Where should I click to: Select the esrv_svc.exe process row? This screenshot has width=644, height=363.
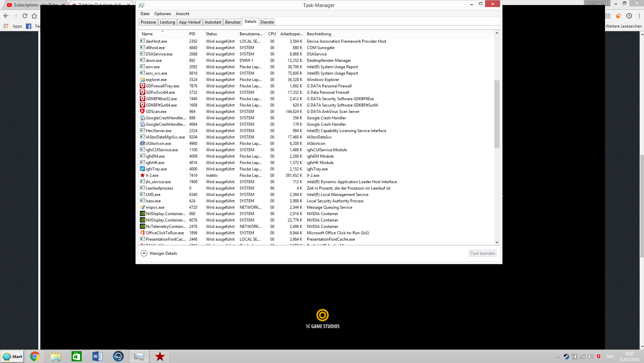click(316, 73)
